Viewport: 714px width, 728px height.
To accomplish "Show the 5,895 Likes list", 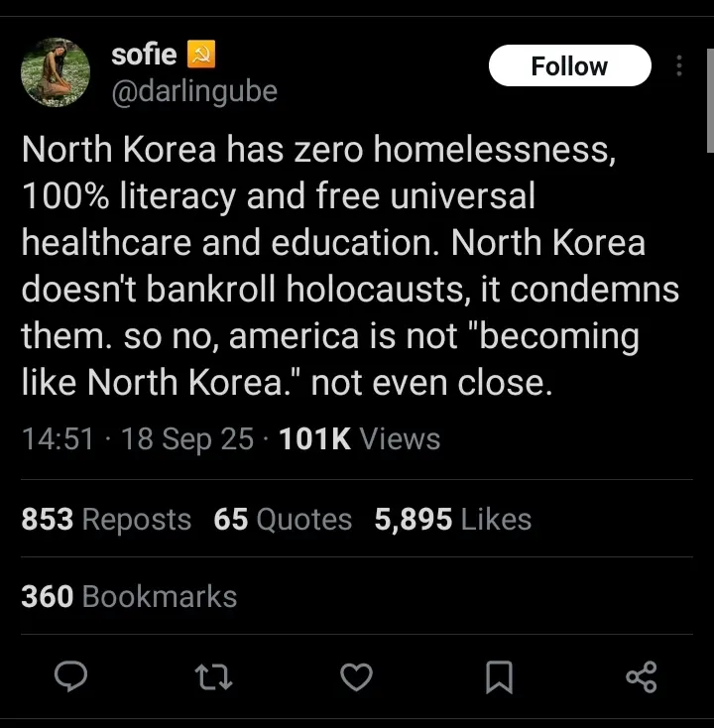I will 452,519.
